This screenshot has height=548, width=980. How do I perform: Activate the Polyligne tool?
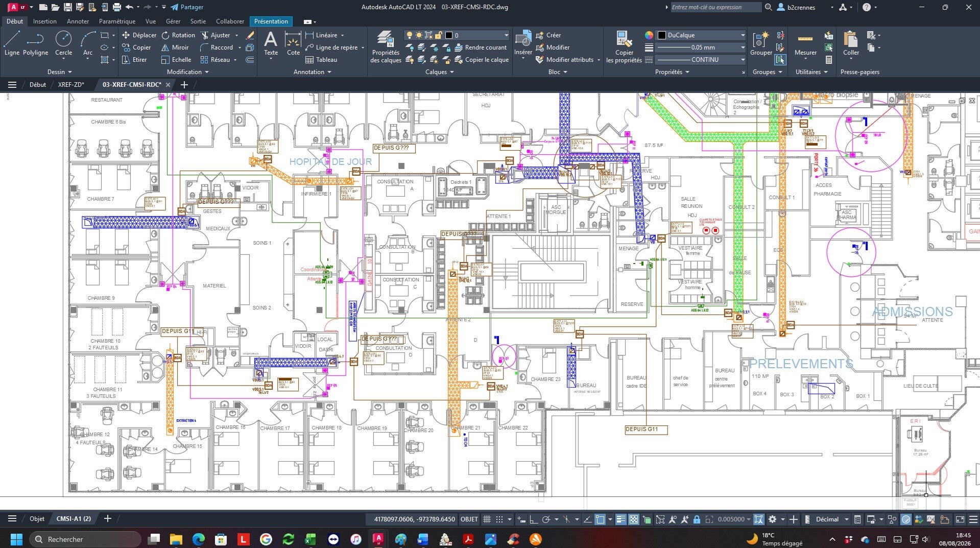(35, 43)
